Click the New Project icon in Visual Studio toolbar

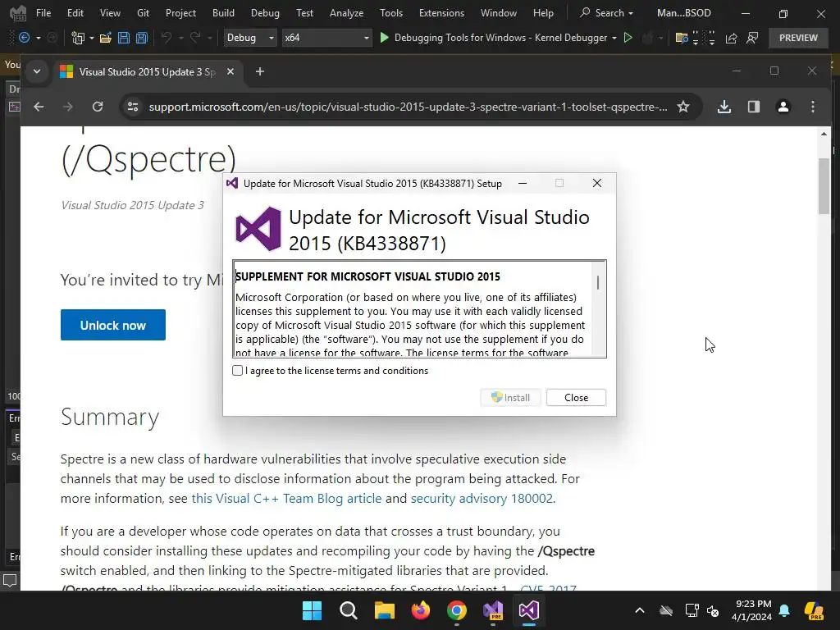pyautogui.click(x=78, y=38)
